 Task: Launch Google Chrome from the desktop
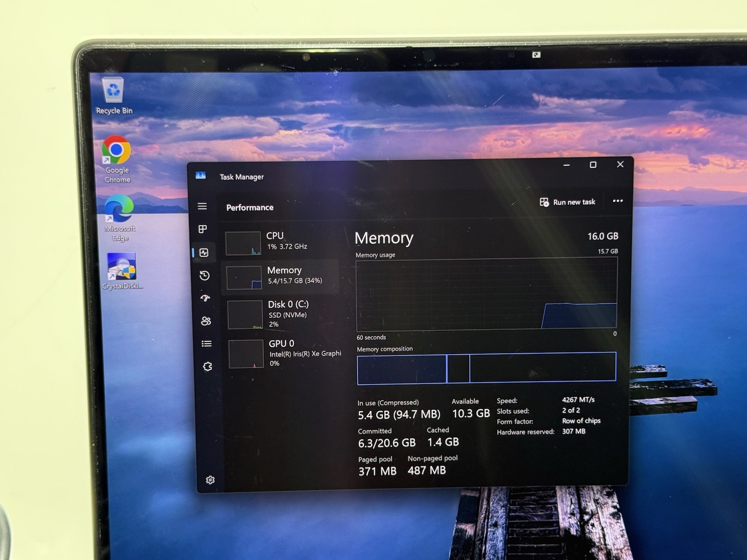[117, 159]
